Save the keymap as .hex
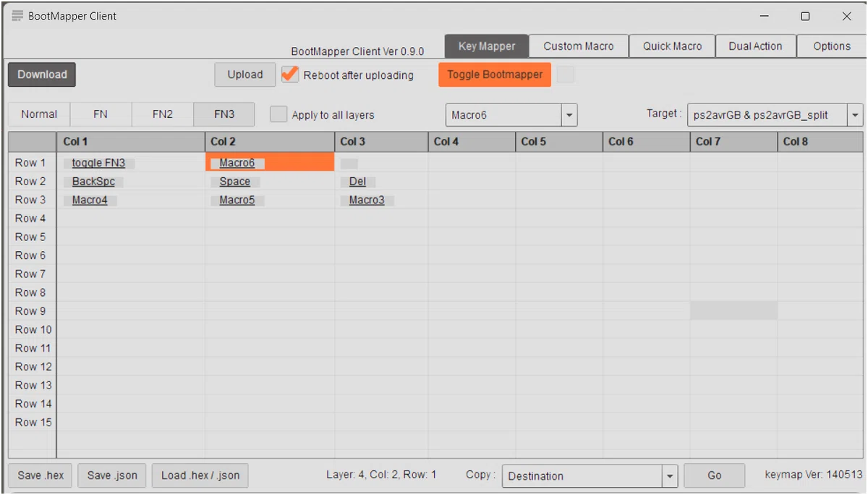Image resolution: width=868 pixels, height=495 pixels. point(41,475)
